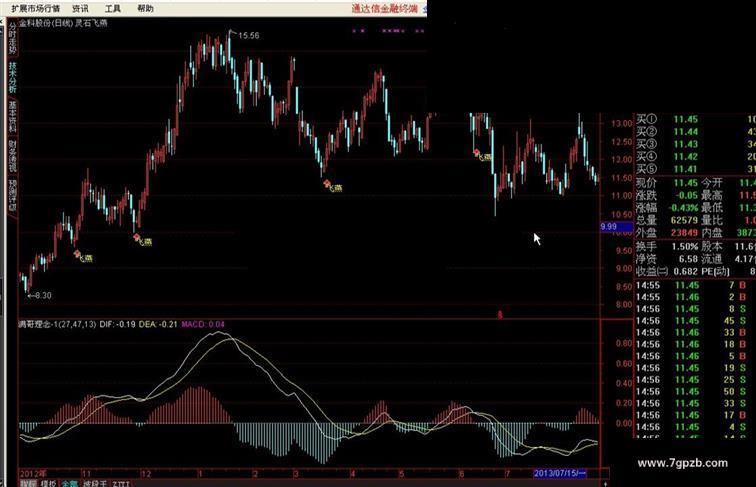Click the blue 9.99 price cursor label

coord(616,226)
